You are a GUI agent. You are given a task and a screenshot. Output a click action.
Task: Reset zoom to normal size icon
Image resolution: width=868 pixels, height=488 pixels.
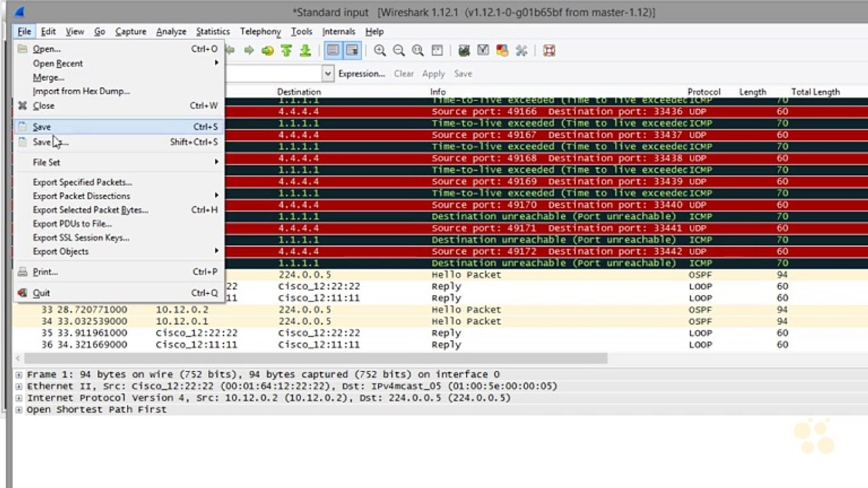pos(418,51)
